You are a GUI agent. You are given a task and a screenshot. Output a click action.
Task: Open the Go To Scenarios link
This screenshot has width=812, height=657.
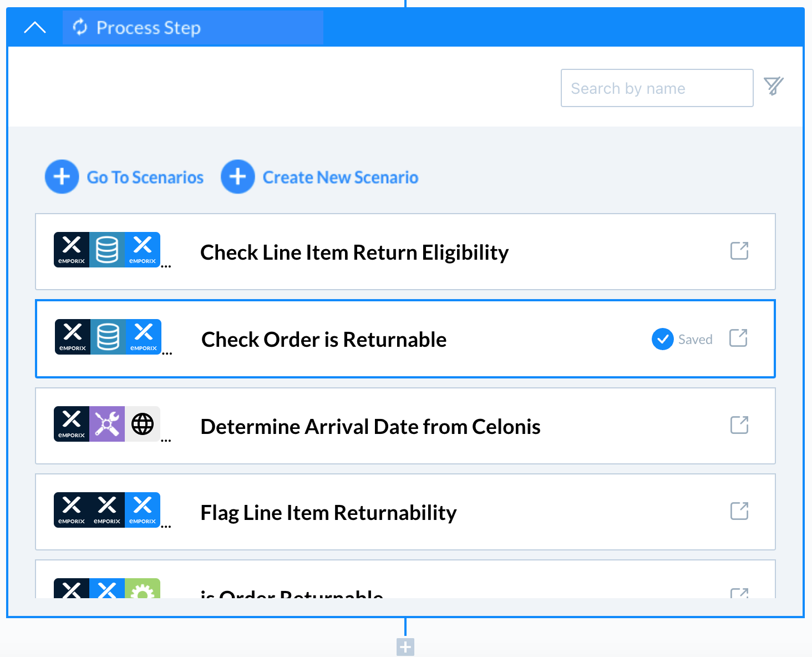[145, 178]
